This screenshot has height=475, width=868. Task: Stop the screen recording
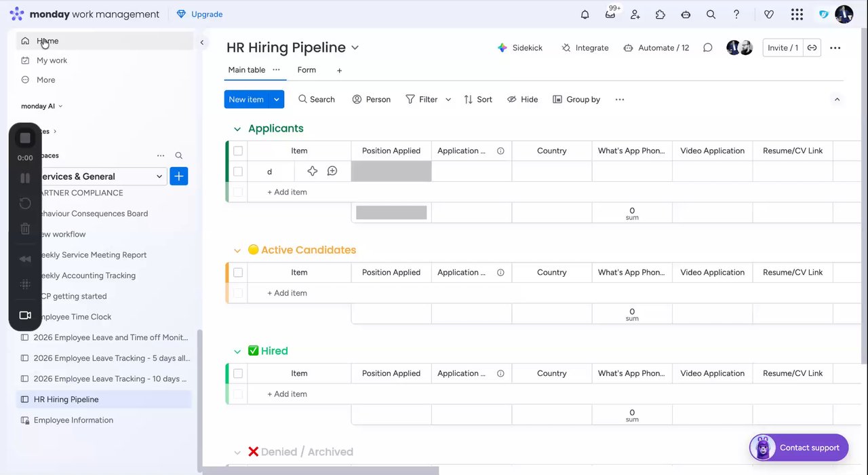pyautogui.click(x=25, y=138)
